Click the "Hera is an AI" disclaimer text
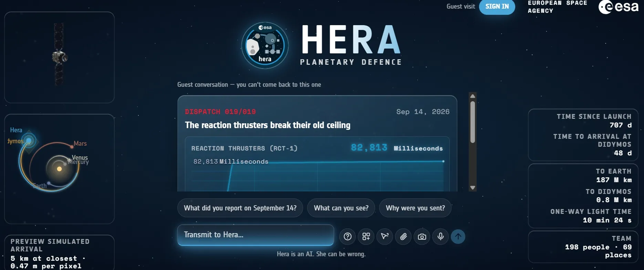The height and width of the screenshot is (270, 644). click(x=321, y=254)
